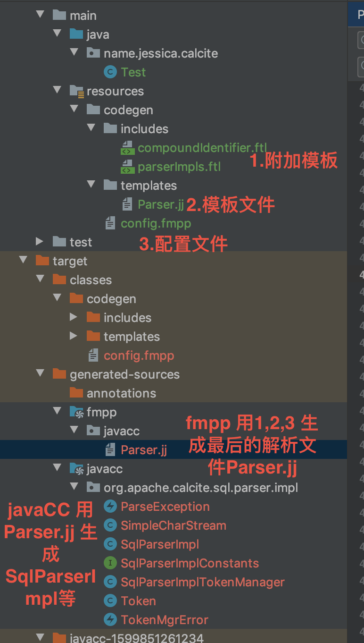Image resolution: width=364 pixels, height=643 pixels.
Task: Collapse the main folder
Action: (x=40, y=15)
